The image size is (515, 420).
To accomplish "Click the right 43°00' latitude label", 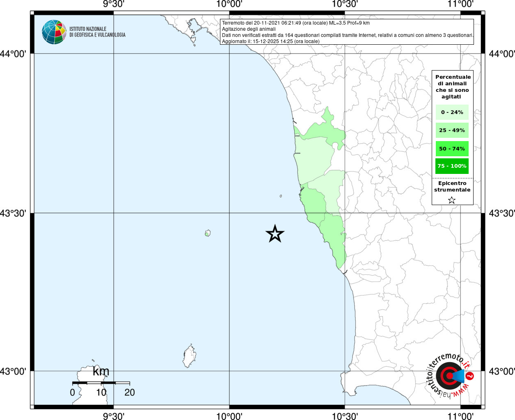I will point(502,371).
